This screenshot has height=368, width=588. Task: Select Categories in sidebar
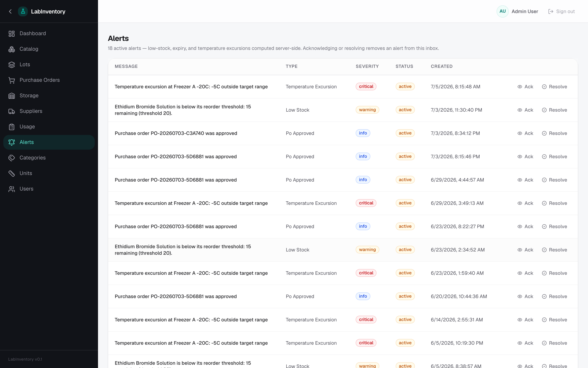[49, 158]
